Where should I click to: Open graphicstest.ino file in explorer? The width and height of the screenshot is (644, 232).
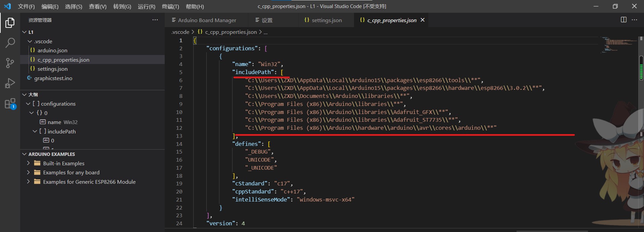click(x=53, y=78)
